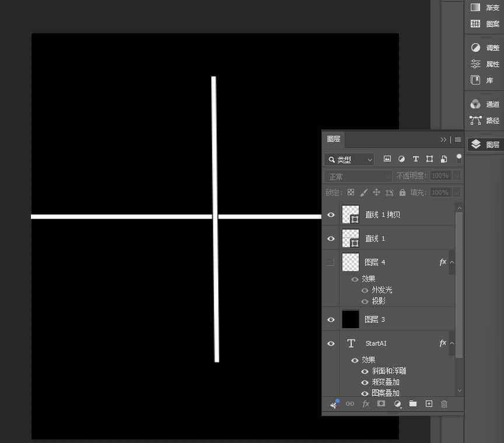Toggle 斜面和浮雕 effect visibility
The height and width of the screenshot is (443, 504).
pos(365,371)
